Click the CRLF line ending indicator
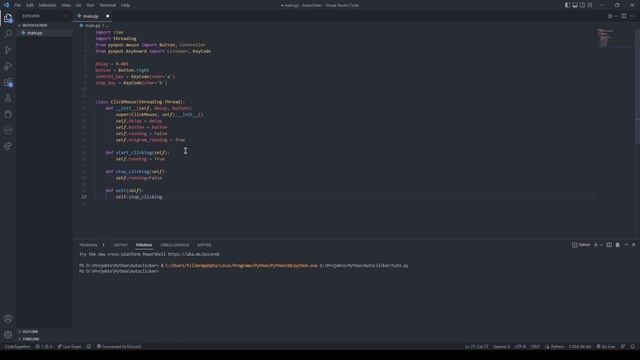Image resolution: width=640 pixels, height=360 pixels. (535, 347)
